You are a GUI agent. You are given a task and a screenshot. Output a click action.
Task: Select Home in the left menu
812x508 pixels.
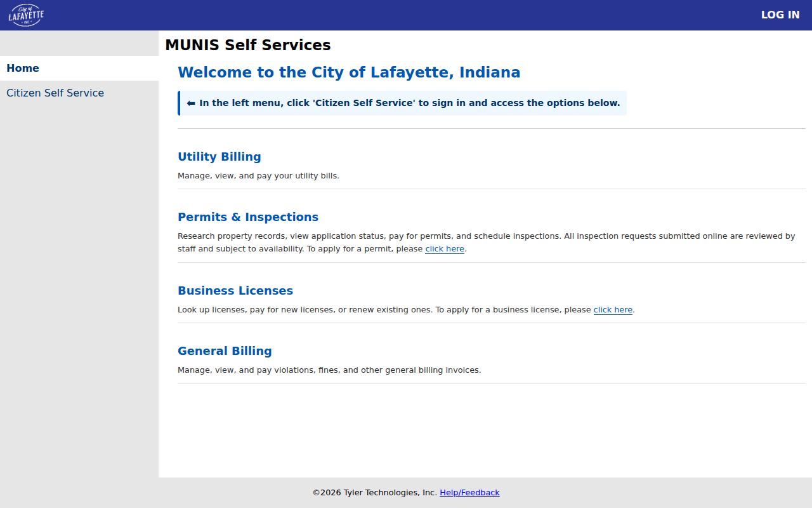[79, 68]
